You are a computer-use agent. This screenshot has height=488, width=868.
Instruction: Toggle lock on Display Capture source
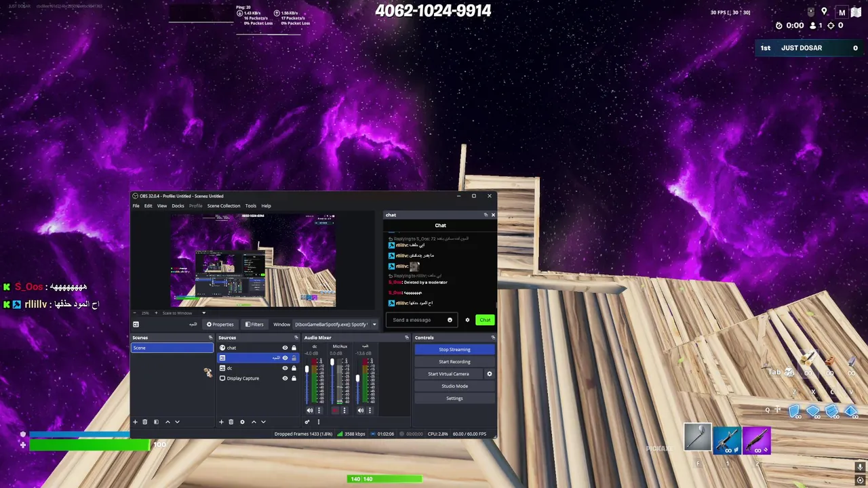click(294, 378)
